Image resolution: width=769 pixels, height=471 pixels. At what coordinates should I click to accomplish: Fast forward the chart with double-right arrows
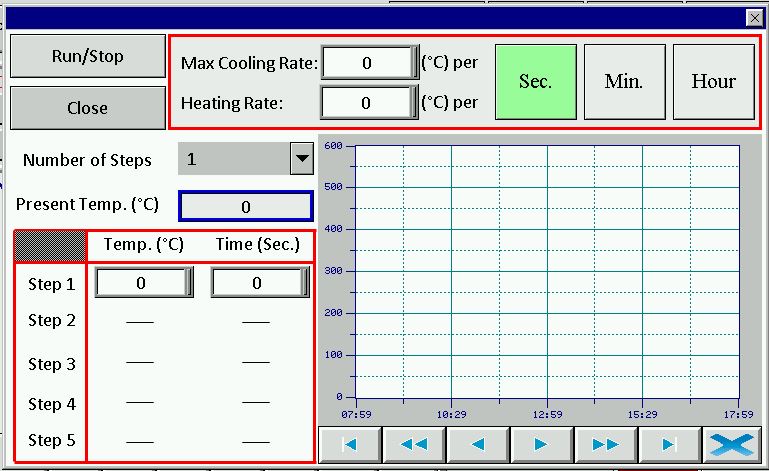[606, 445]
